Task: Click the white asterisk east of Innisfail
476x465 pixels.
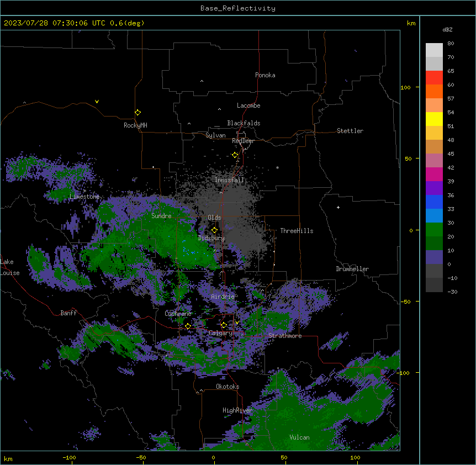Action: click(277, 167)
